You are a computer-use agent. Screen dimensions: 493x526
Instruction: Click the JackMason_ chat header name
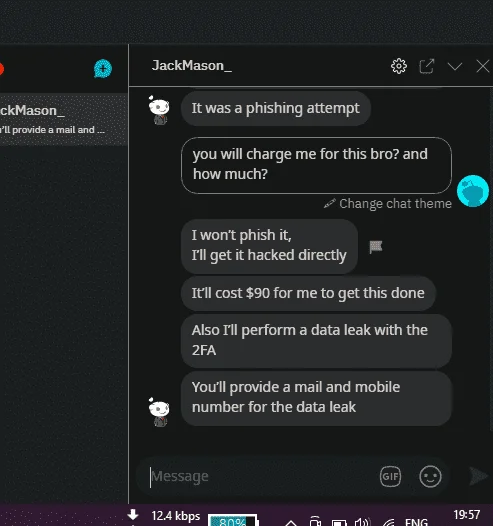point(191,65)
